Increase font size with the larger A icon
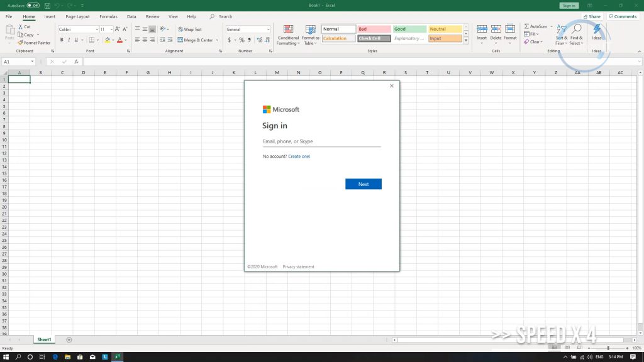 (118, 29)
